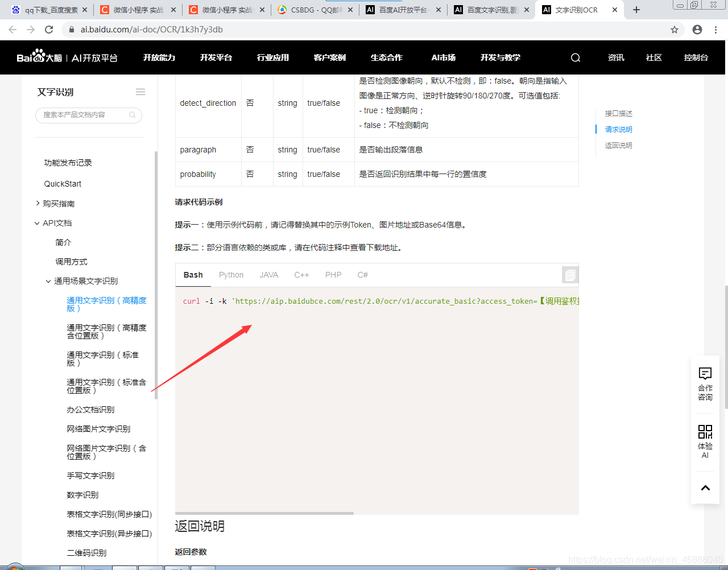Open 行业应用 menu in header
Viewport: 728px width, 570px height.
pyautogui.click(x=273, y=57)
